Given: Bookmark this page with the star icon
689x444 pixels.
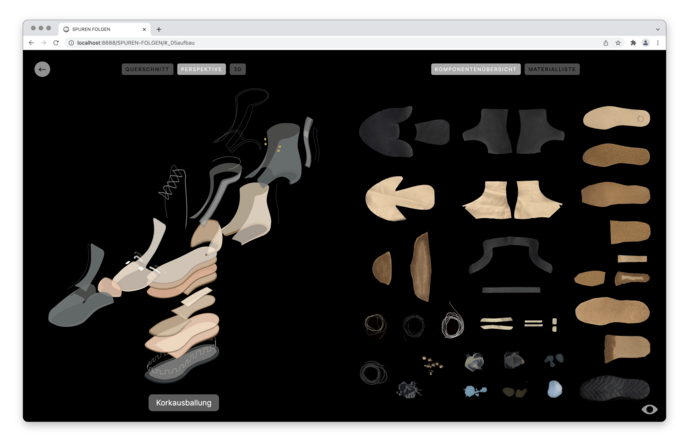Looking at the screenshot, I should [618, 43].
